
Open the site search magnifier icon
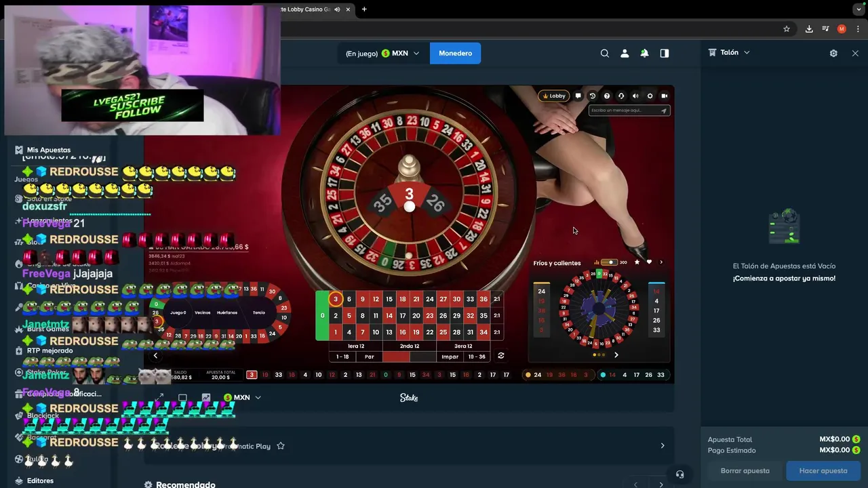(x=605, y=54)
